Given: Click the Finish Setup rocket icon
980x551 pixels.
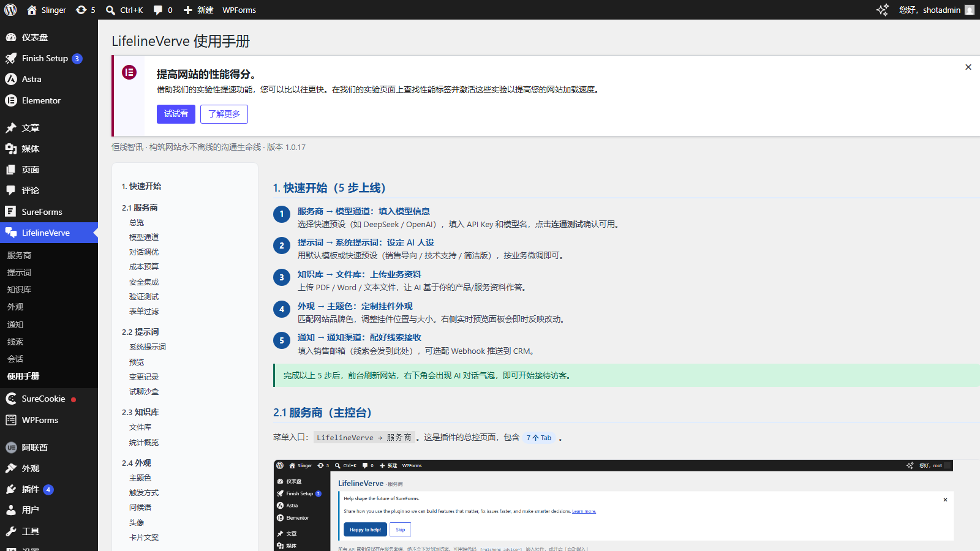Looking at the screenshot, I should 11,58.
